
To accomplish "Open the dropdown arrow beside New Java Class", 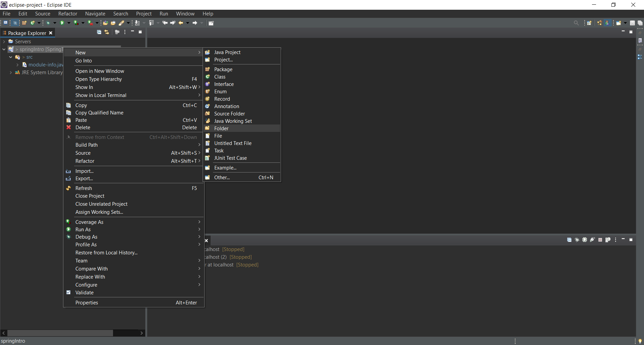I will coord(39,23).
